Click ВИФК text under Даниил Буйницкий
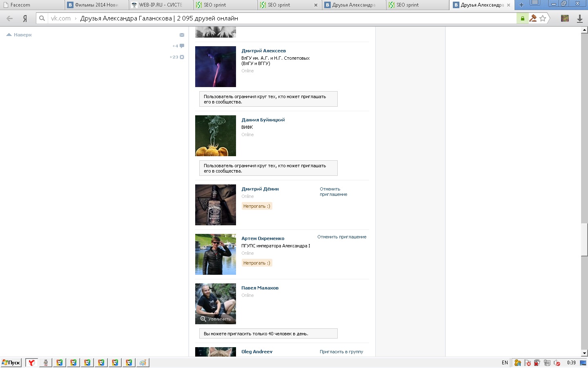 click(247, 127)
